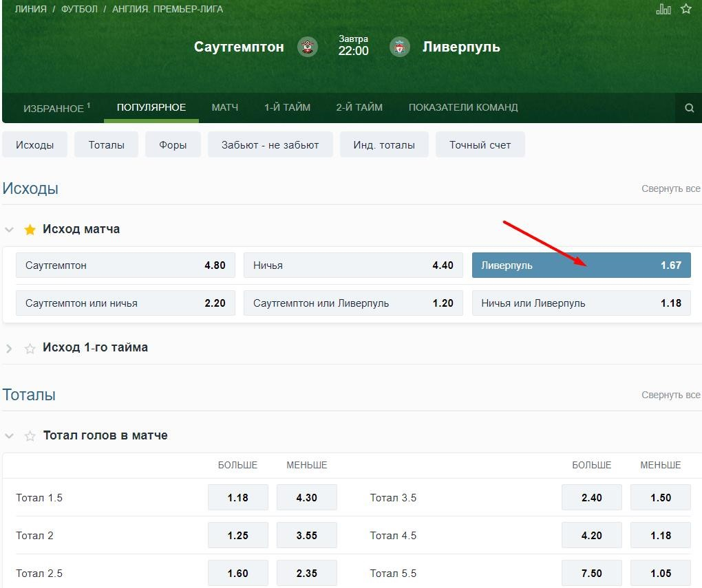This screenshot has width=702, height=588.
Task: Filter by Забьют - не забьют
Action: 270,144
